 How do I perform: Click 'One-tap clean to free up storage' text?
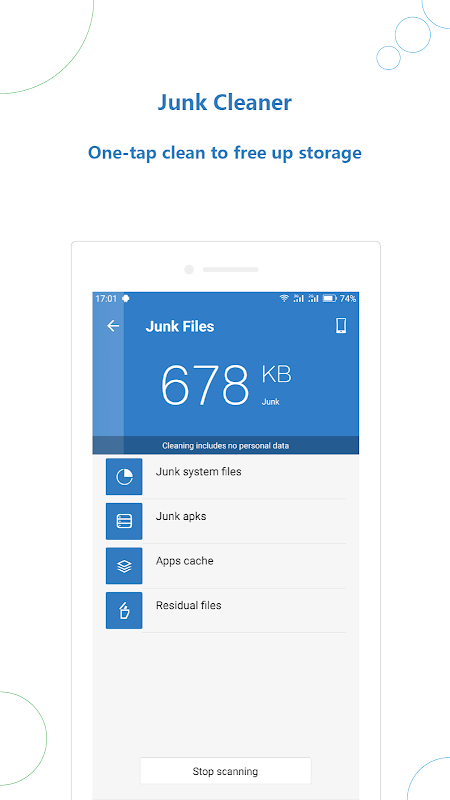click(224, 153)
